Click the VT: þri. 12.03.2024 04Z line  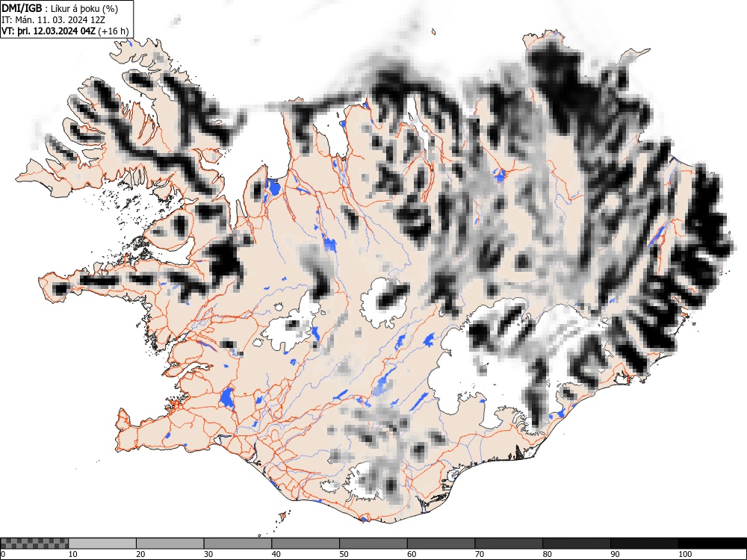49,31
